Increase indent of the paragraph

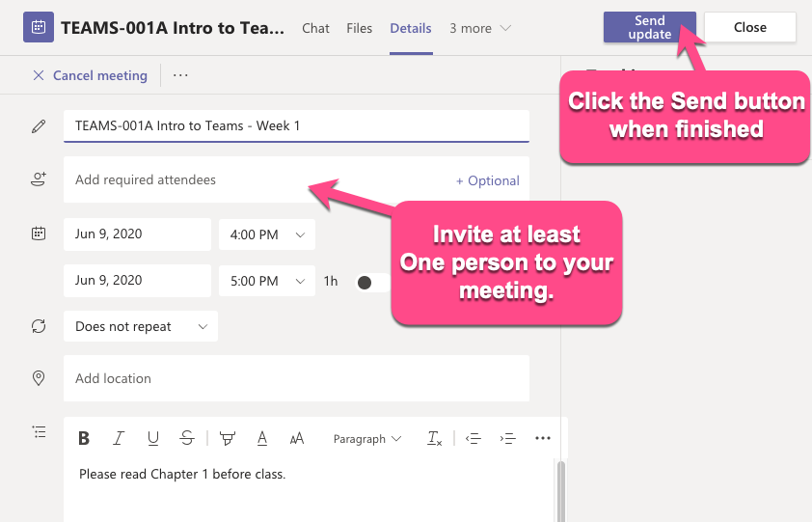[508, 439]
